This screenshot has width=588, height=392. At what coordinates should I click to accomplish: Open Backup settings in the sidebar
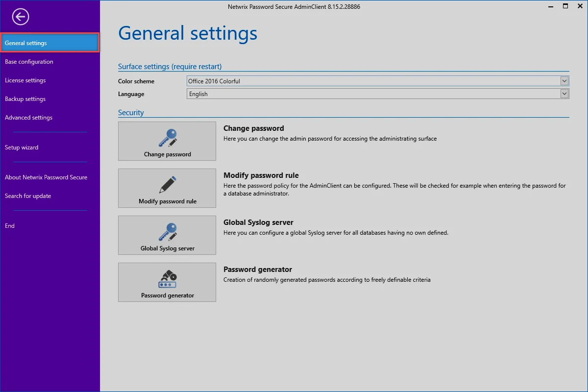click(50, 99)
